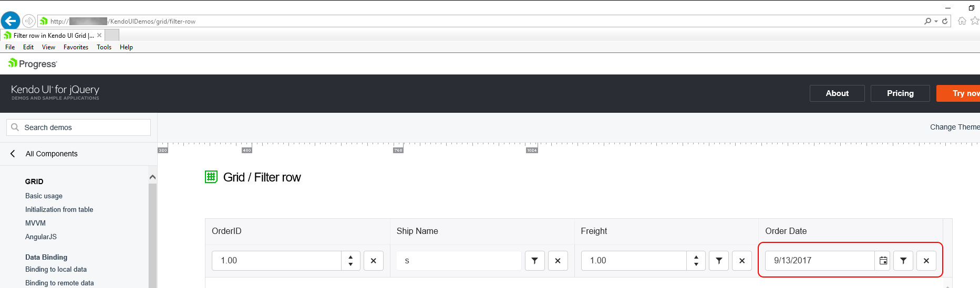Viewport: 980px width, 288px height.
Task: Focus the Search demos field
Action: pyautogui.click(x=79, y=127)
